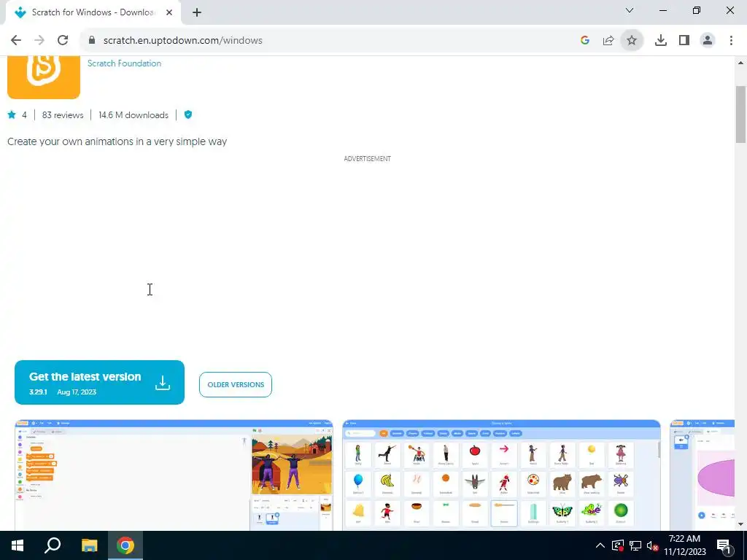Click the rating value 4

(24, 115)
